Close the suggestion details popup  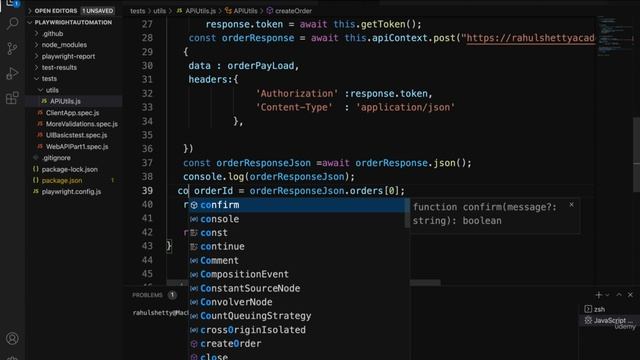(571, 205)
